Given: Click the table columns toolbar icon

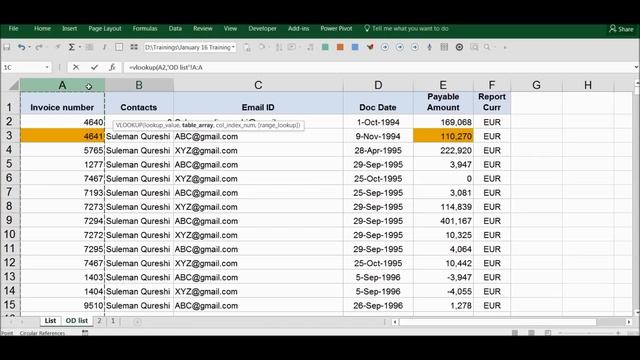Looking at the screenshot, I should click(x=444, y=47).
